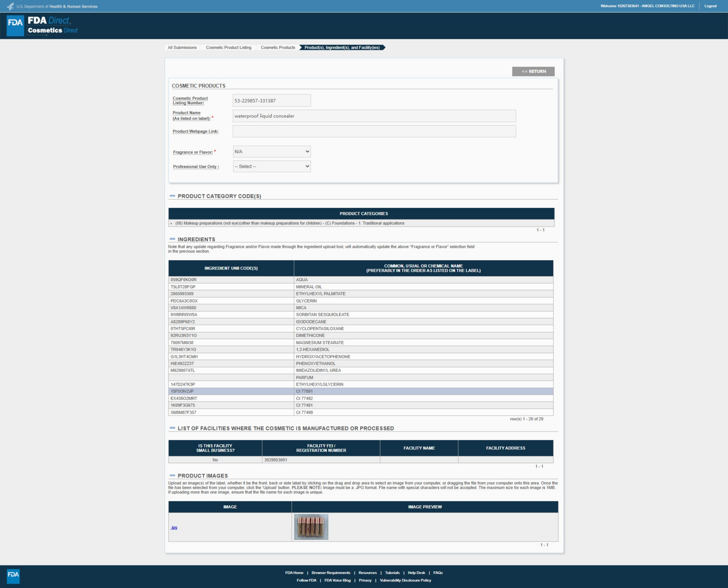This screenshot has width=728, height=588.
Task: Go to All Submissions breadcrumb
Action: click(x=182, y=47)
